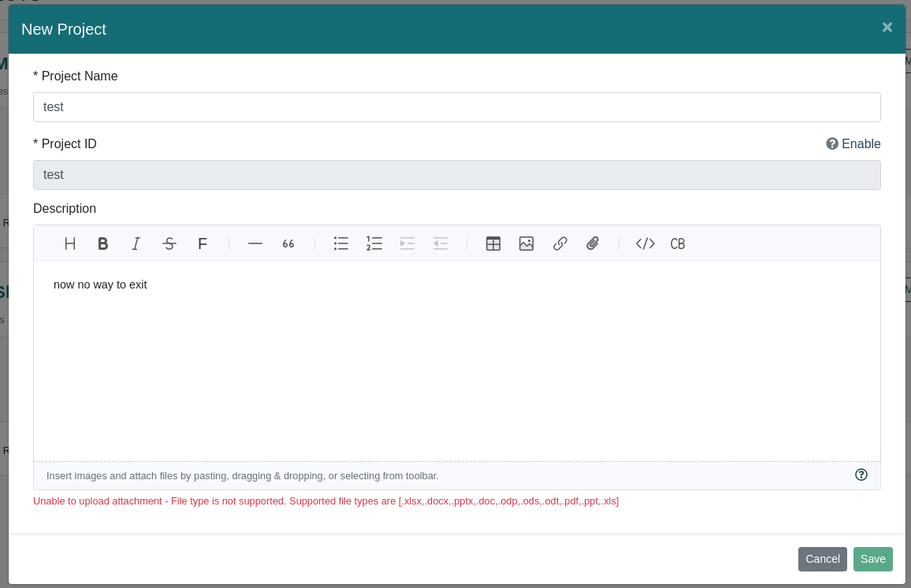Insert a blockquote
Image resolution: width=911 pixels, height=588 pixels.
(288, 244)
